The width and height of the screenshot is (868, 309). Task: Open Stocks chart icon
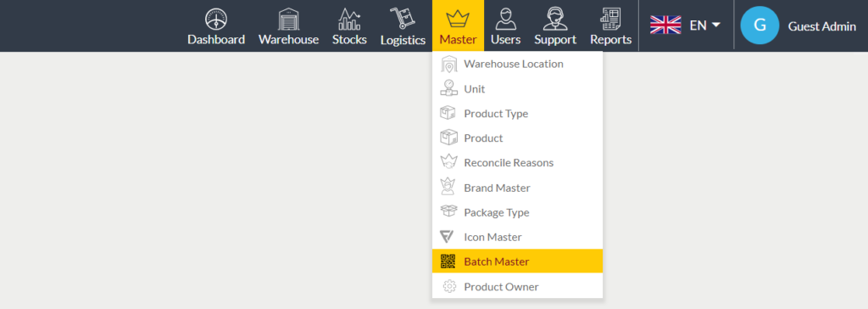(x=349, y=20)
